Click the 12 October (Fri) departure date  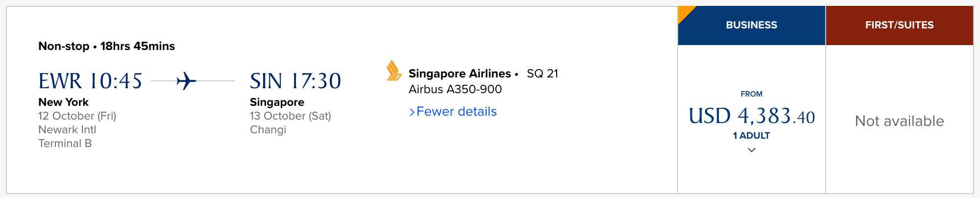77,116
